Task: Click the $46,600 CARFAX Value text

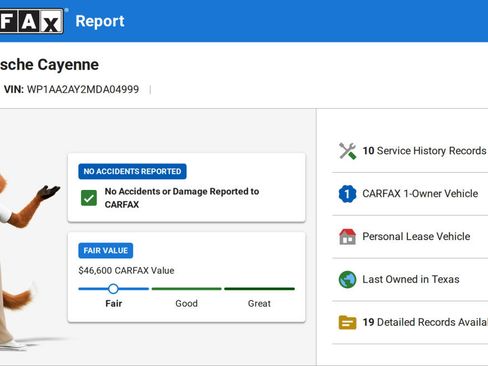Action: [x=126, y=270]
